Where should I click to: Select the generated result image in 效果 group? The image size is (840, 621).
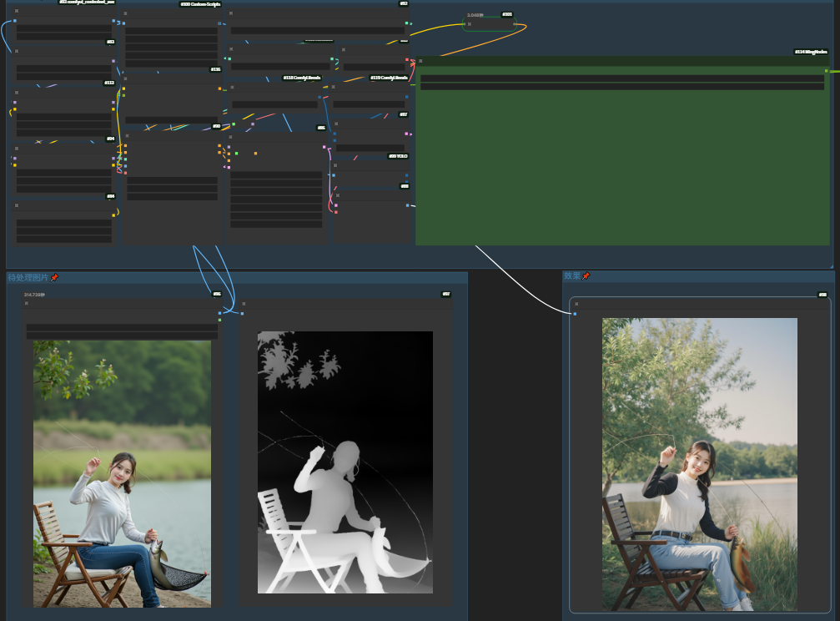tap(700, 464)
